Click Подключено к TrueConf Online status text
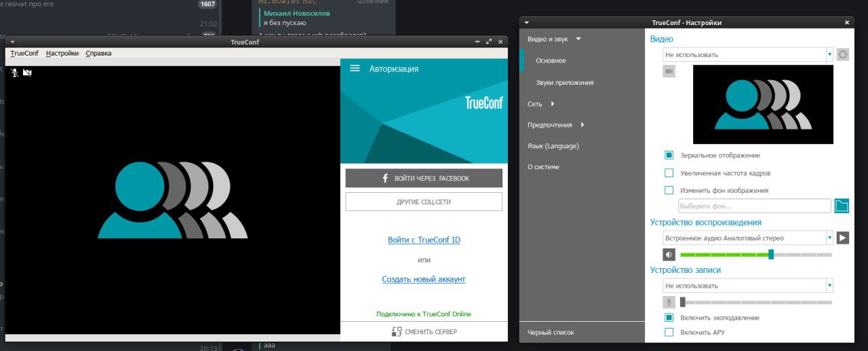Viewport: 868px width, 351px height. coord(424,314)
